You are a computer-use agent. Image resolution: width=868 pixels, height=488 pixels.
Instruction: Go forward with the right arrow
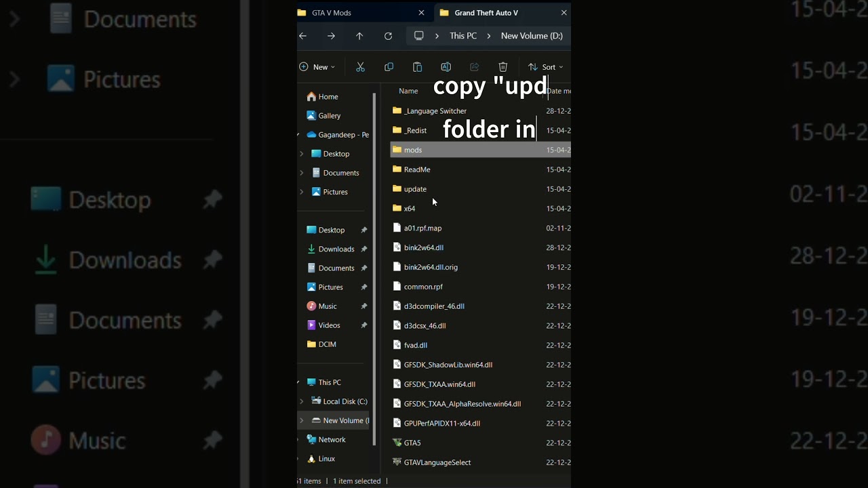331,36
